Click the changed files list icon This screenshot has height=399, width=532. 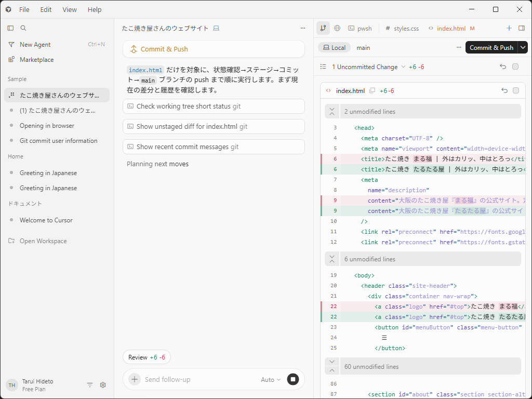coord(323,67)
